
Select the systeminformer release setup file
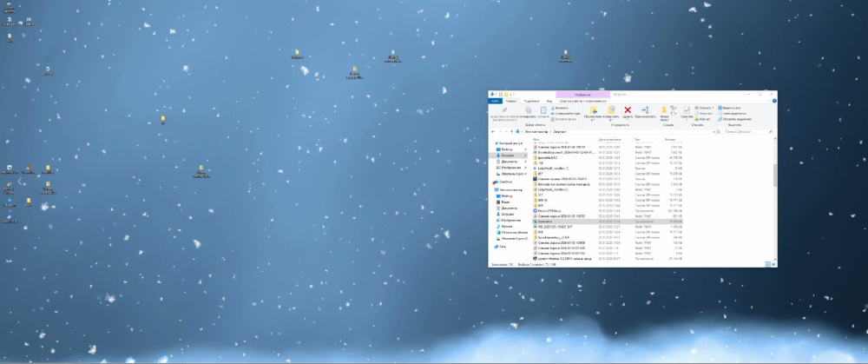(608, 259)
